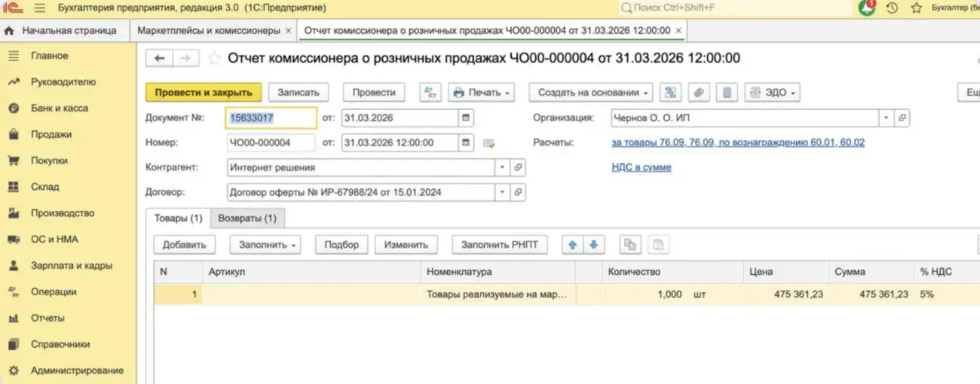Image resolution: width=980 pixels, height=384 pixels.
Task: Move row down with blue down arrow
Action: (x=593, y=244)
